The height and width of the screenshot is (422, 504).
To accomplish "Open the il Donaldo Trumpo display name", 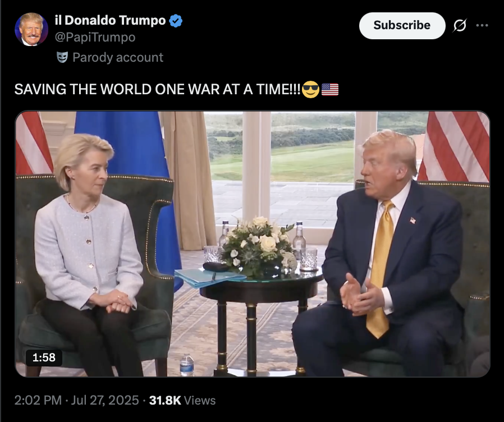I will tap(110, 20).
